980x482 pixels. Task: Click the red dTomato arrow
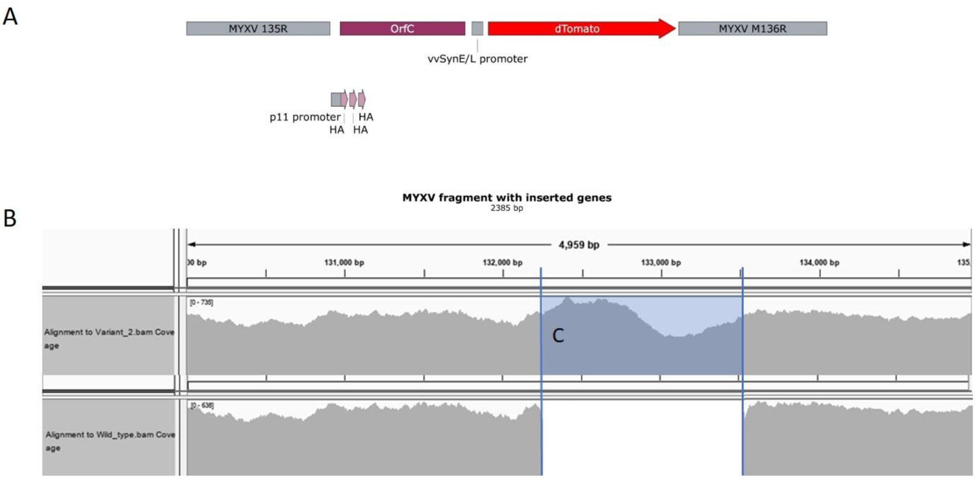(577, 28)
